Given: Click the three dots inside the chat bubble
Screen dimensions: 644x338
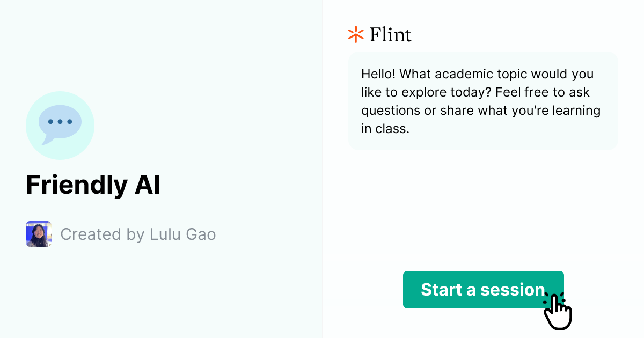Looking at the screenshot, I should 60,121.
